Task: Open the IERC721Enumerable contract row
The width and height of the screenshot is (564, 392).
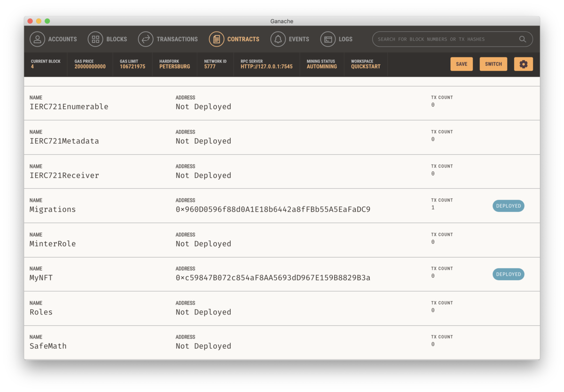Action: click(x=282, y=103)
